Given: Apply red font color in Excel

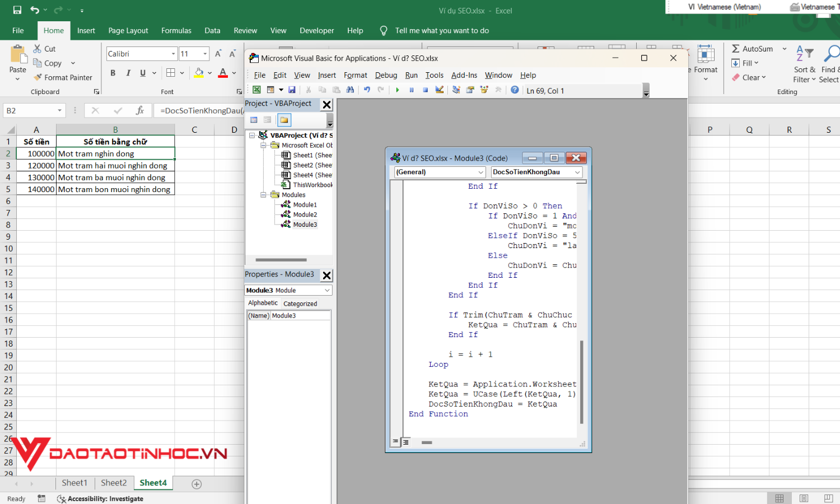Looking at the screenshot, I should [223, 73].
